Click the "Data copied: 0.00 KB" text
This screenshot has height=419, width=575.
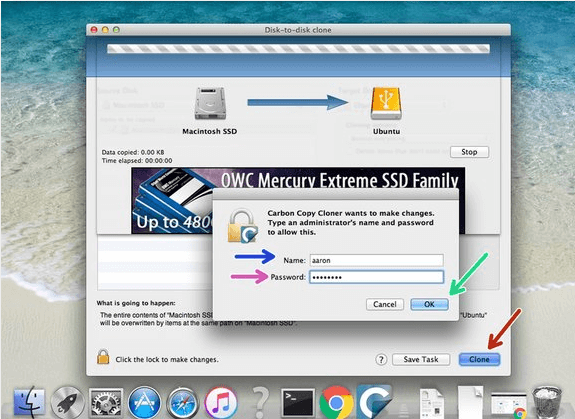click(x=133, y=152)
